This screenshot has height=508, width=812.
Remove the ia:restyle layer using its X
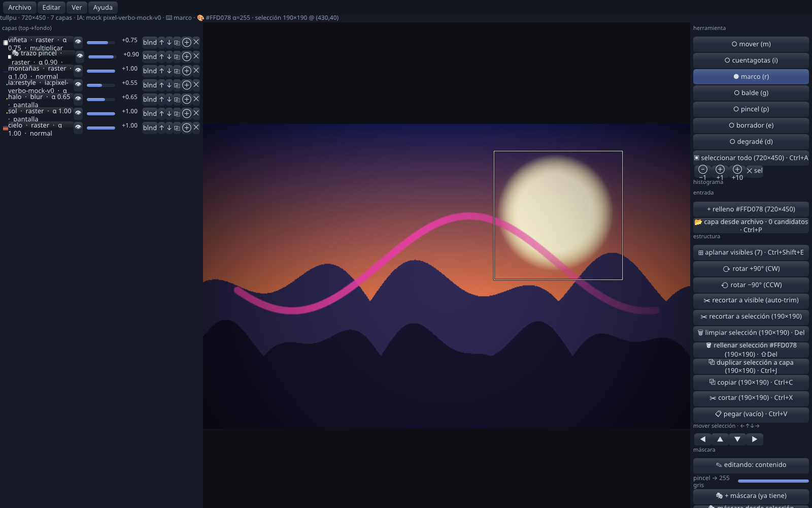[x=196, y=85]
